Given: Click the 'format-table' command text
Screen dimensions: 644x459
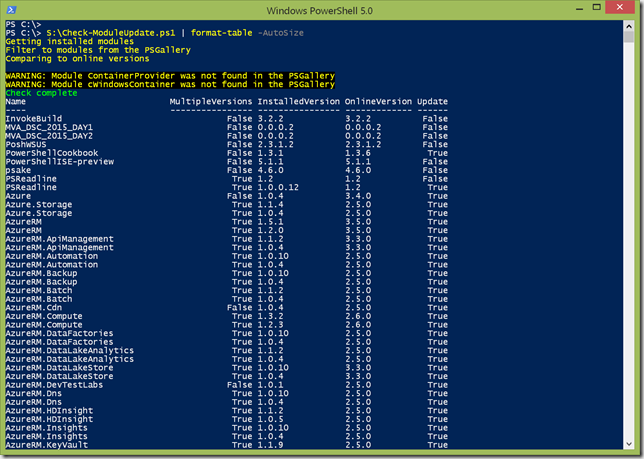Looking at the screenshot, I should click(x=221, y=33).
